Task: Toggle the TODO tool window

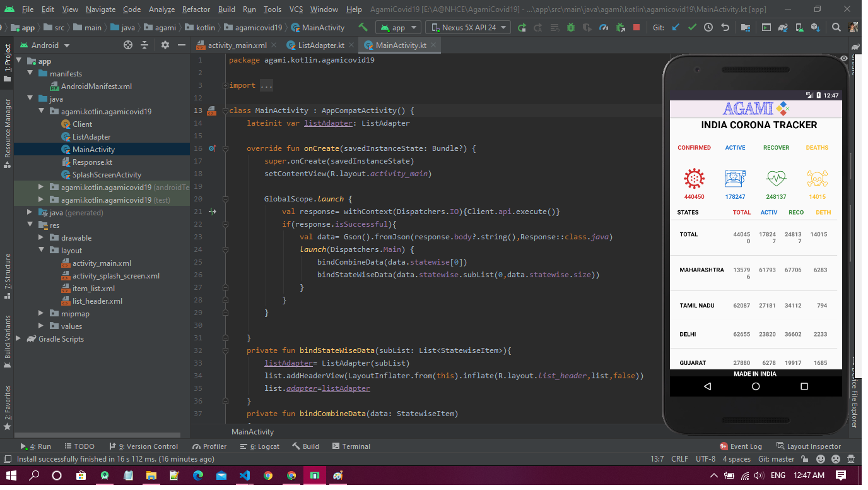Action: 79,446
